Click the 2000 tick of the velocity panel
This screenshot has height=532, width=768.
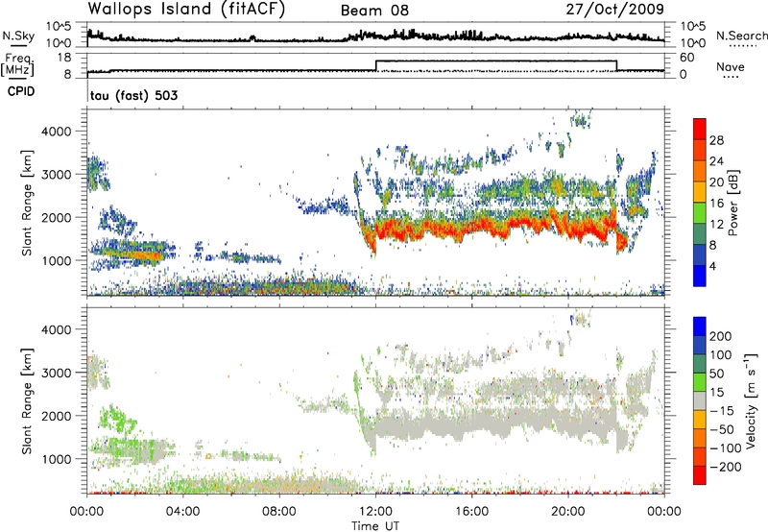56,416
